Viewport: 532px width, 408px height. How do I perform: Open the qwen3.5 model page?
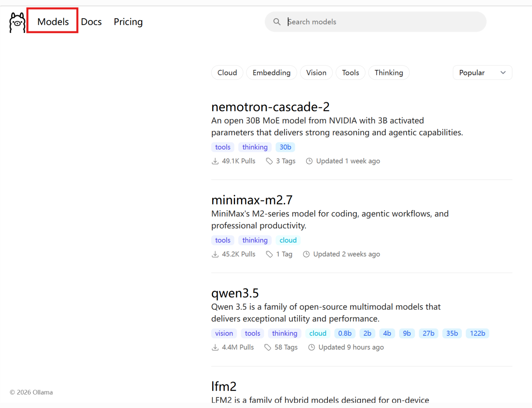(x=235, y=293)
